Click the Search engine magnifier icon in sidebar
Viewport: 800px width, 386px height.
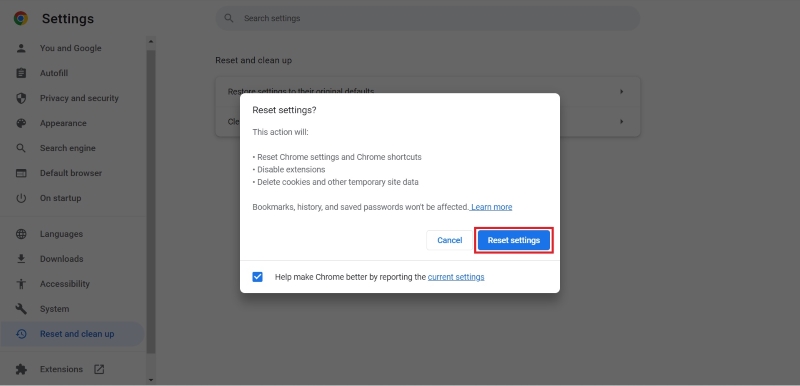[21, 148]
